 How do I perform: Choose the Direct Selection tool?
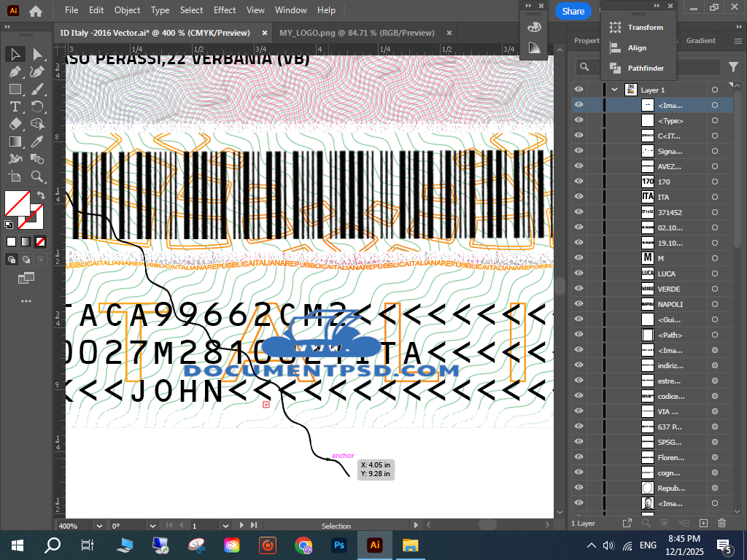point(37,54)
